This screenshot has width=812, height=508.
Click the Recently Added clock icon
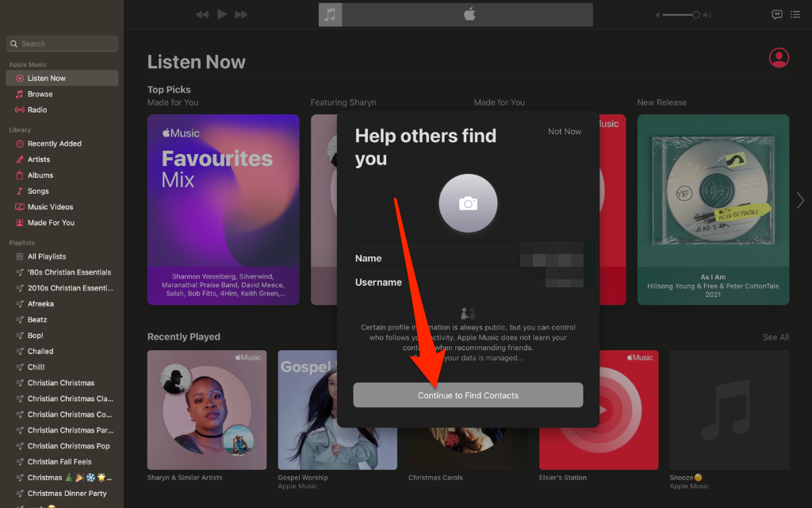click(20, 144)
